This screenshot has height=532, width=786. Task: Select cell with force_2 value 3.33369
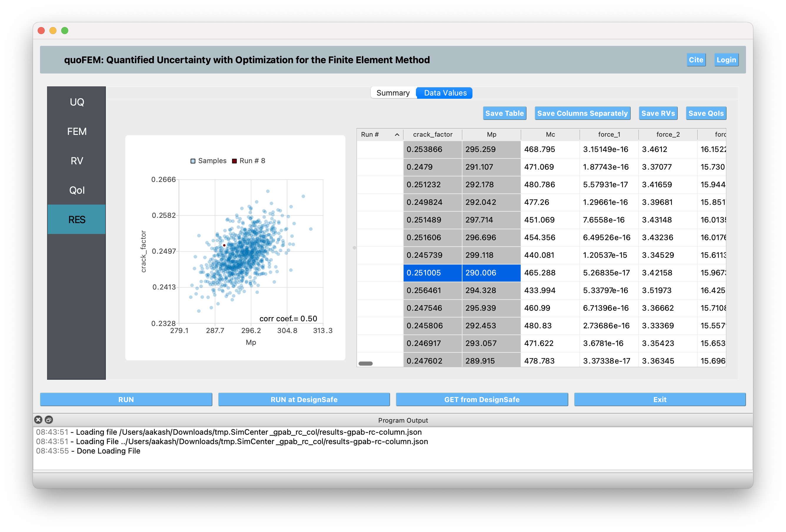click(x=668, y=325)
